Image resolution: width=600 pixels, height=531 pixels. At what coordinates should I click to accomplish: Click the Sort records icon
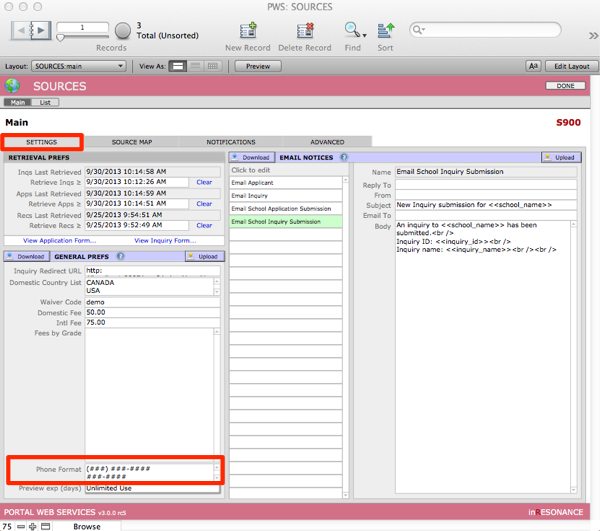(385, 30)
